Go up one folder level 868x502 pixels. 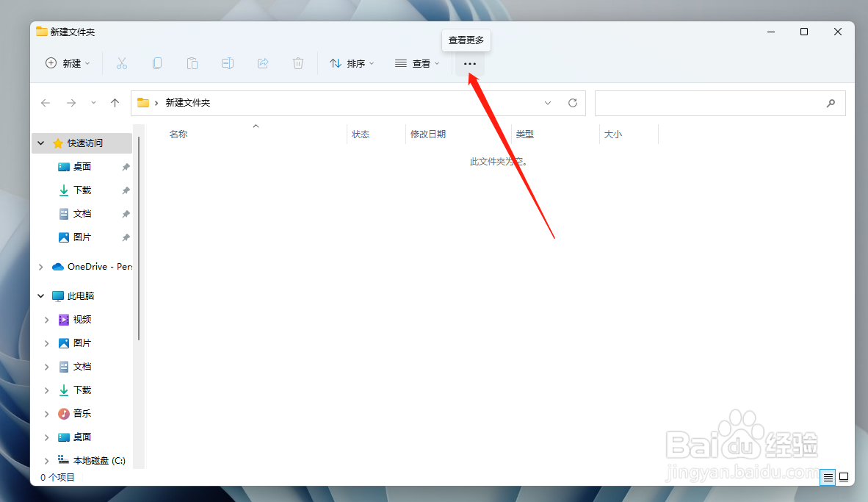[115, 103]
